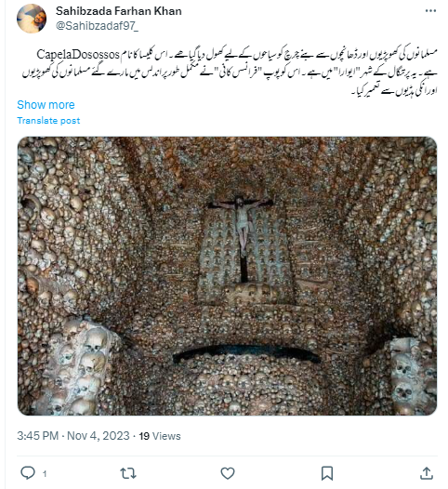Click the reply count number 1
The image size is (448, 489).
coord(45,474)
